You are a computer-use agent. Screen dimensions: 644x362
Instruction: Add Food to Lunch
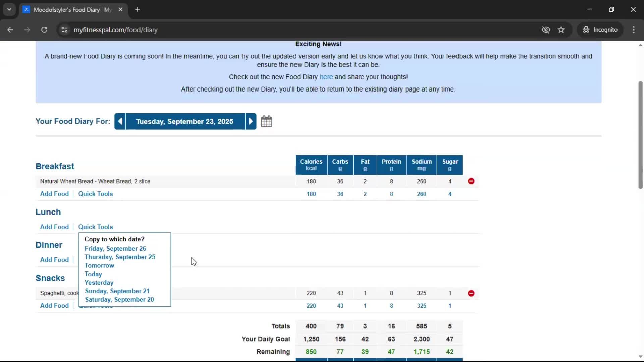click(54, 227)
